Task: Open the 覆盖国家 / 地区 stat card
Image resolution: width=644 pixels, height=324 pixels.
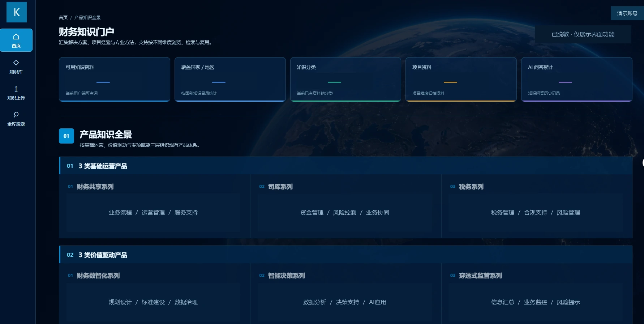Action: coord(230,80)
